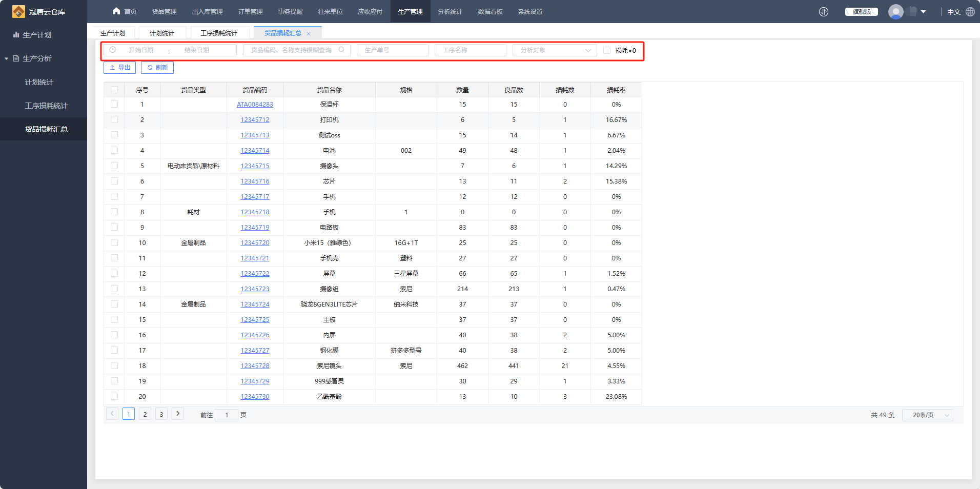Select 工序损耗统计 in the sidebar
This screenshot has width=980, height=489.
pyautogui.click(x=46, y=106)
